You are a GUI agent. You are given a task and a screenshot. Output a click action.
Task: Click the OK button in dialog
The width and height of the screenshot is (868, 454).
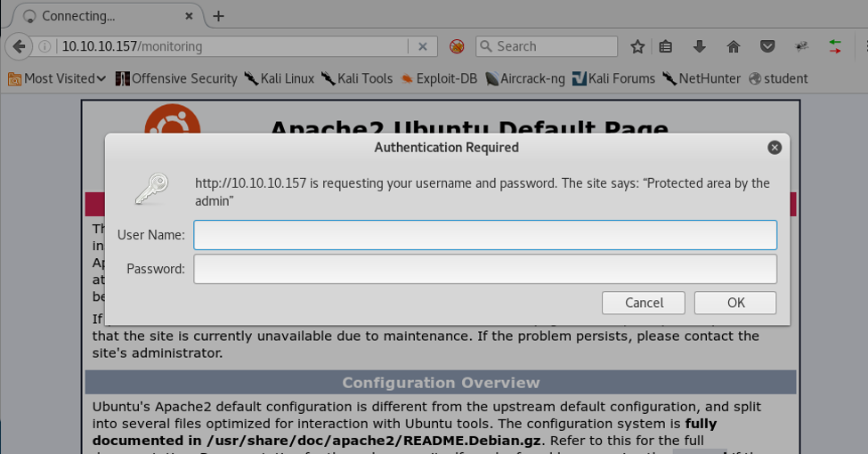[x=735, y=303]
